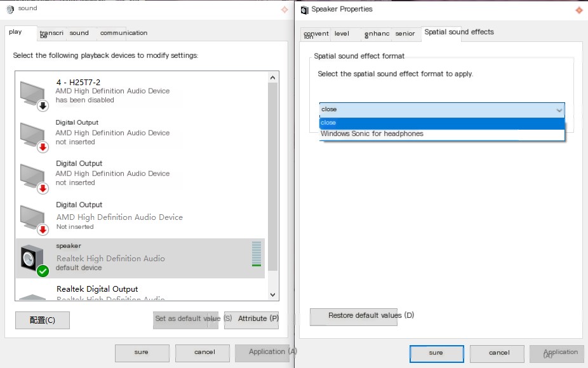Select the disabled 4 - H25T7-2 monitor icon

click(33, 95)
